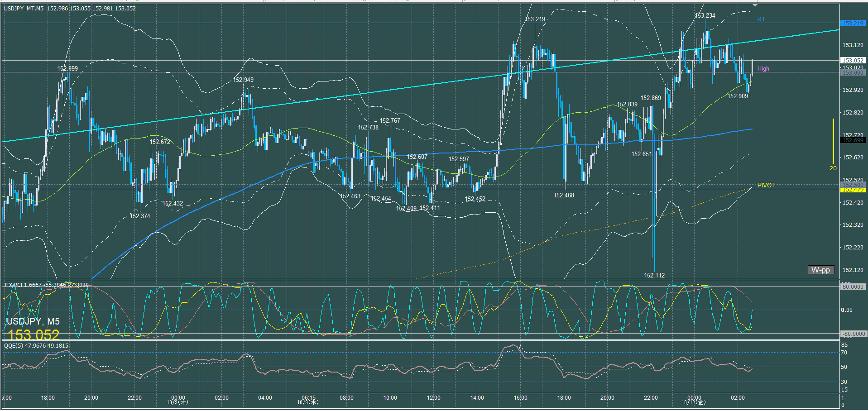868x411 pixels.
Task: Click the USDJPY_MT,M5 chart header text
Action: 24,9
